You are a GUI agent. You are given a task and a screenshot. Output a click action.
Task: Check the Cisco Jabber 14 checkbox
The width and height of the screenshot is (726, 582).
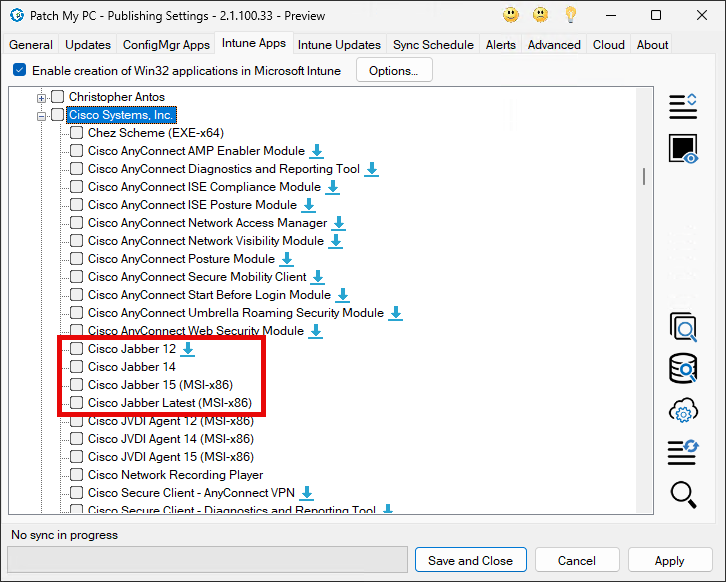coord(77,367)
